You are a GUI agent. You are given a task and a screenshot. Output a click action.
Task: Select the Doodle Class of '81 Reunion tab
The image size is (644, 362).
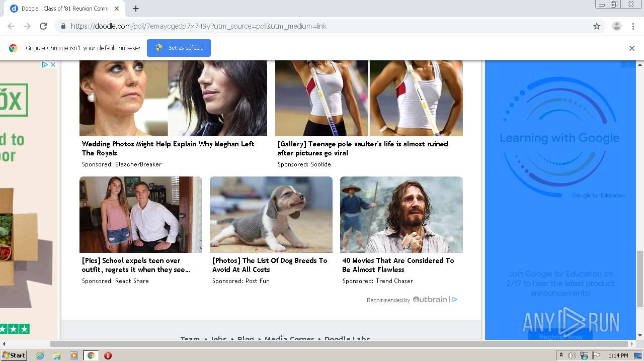(x=65, y=9)
